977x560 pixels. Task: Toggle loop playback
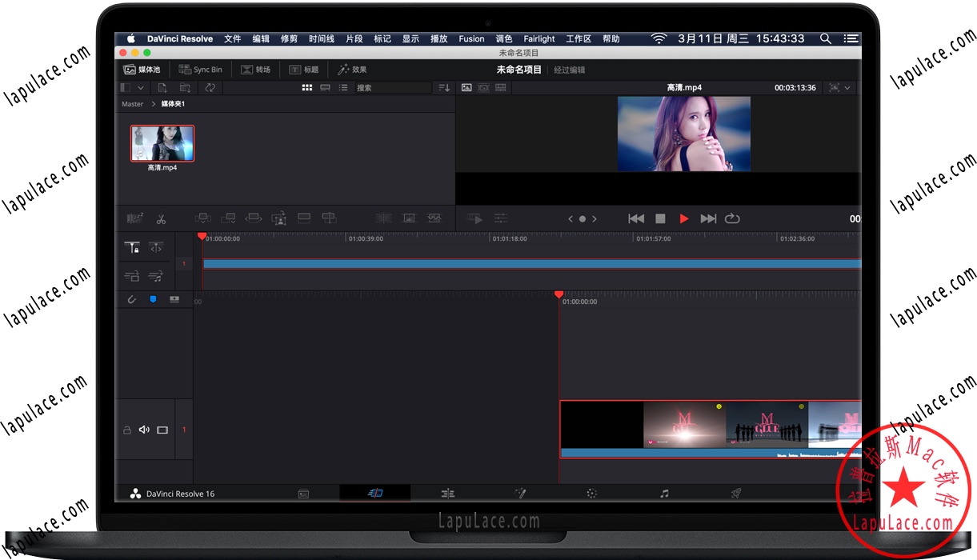tap(732, 218)
